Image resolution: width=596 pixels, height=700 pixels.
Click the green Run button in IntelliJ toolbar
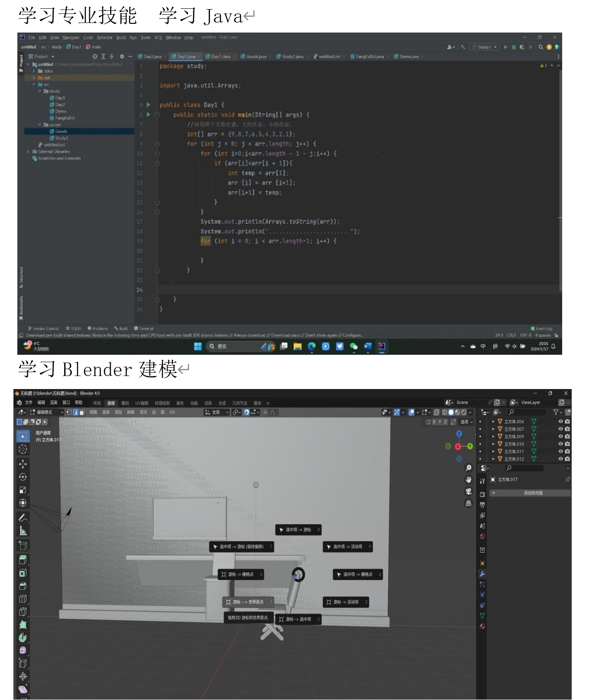click(505, 47)
